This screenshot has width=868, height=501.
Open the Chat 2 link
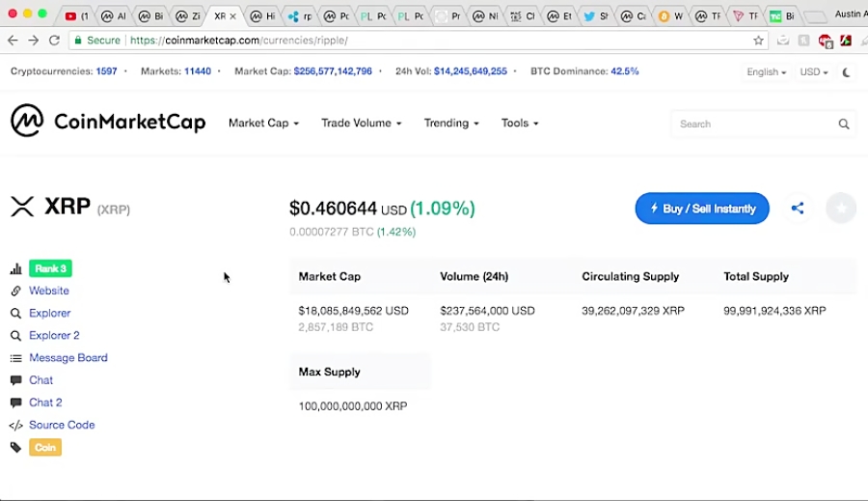coord(45,403)
